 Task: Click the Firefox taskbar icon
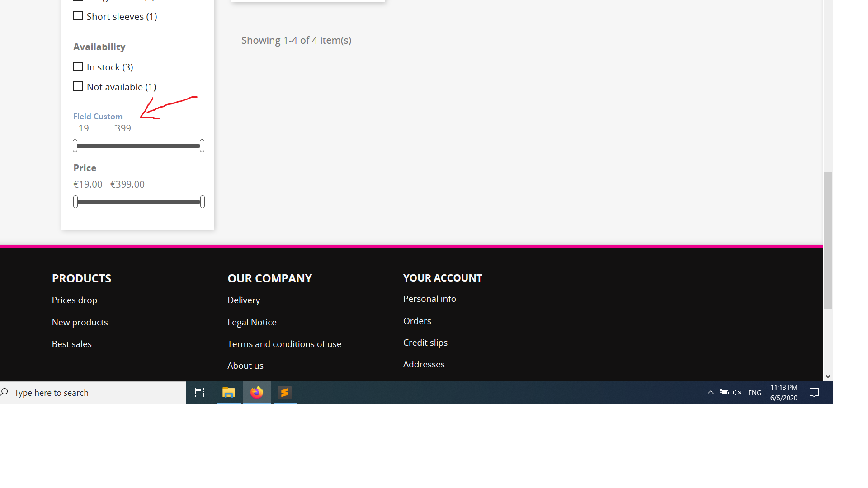257,393
